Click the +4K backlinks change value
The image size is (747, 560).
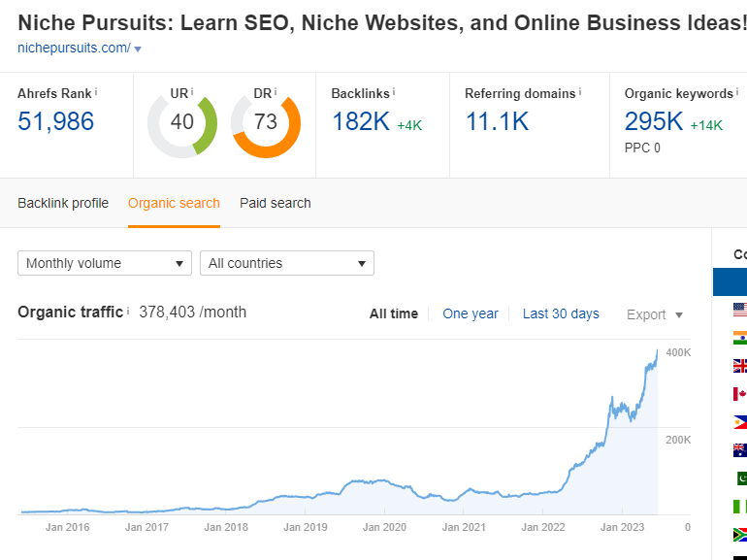409,125
